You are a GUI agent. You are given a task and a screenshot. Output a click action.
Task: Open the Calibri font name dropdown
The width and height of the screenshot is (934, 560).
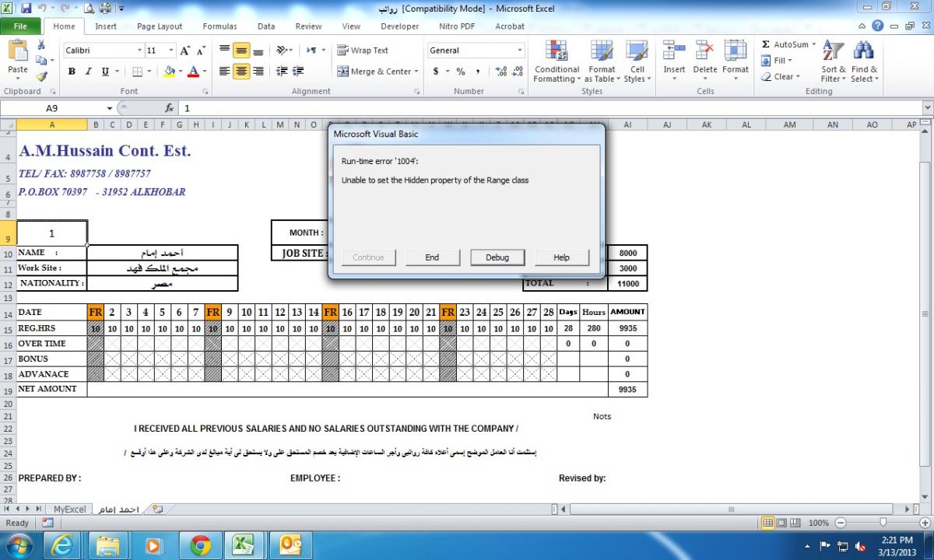pos(139,51)
